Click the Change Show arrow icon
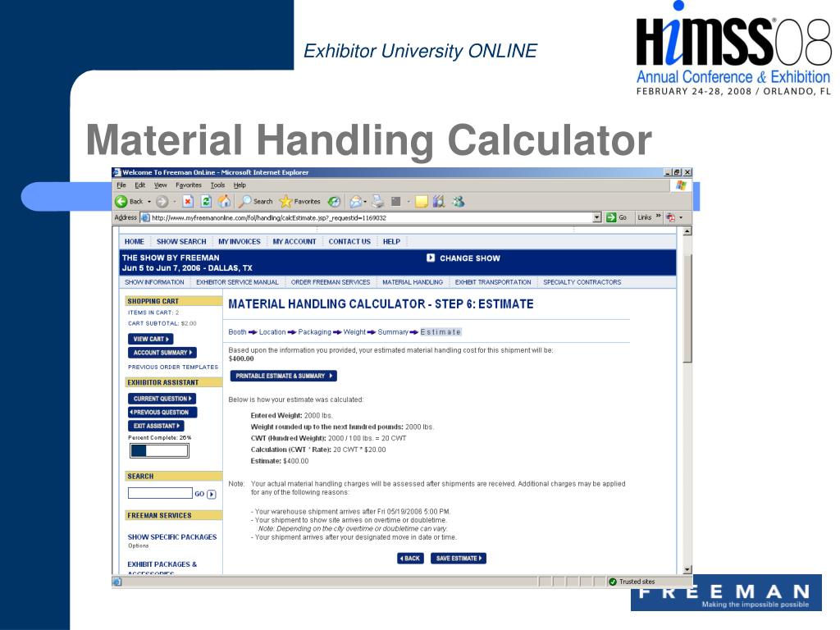The width and height of the screenshot is (840, 630). [431, 258]
